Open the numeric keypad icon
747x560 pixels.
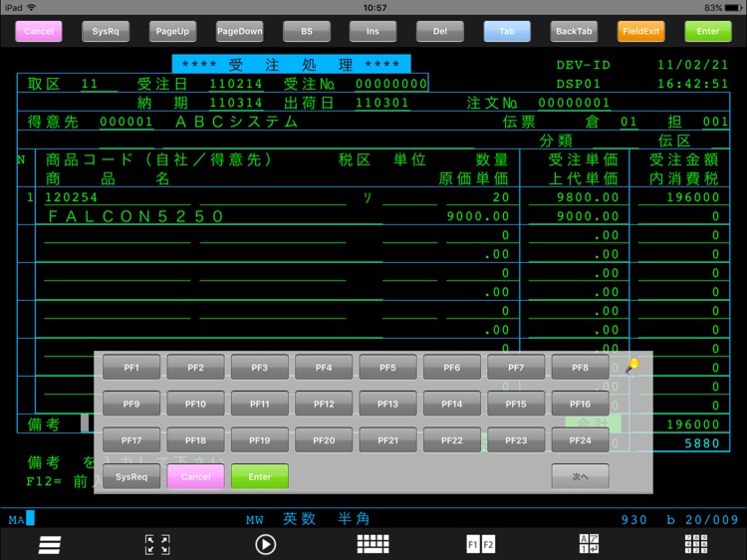tap(696, 544)
